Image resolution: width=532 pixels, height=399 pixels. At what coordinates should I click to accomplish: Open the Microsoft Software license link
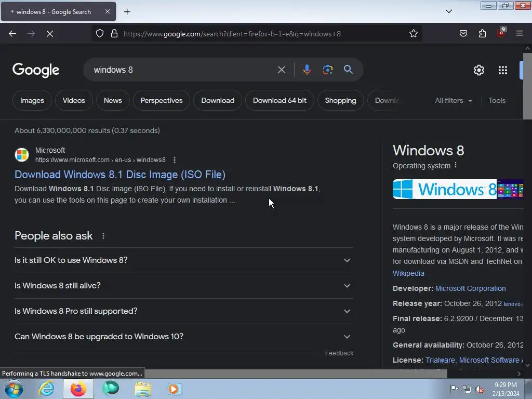(x=491, y=360)
